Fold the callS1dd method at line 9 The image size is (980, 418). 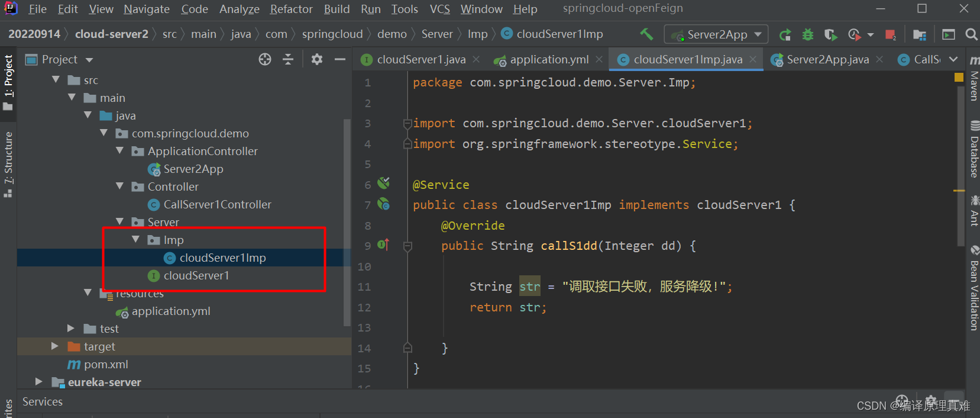click(x=407, y=246)
